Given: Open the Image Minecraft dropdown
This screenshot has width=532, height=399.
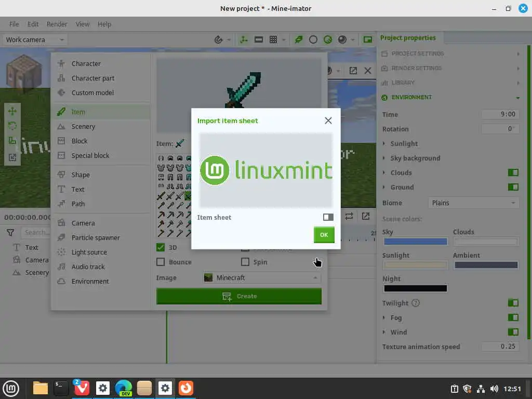Looking at the screenshot, I should pos(262,277).
